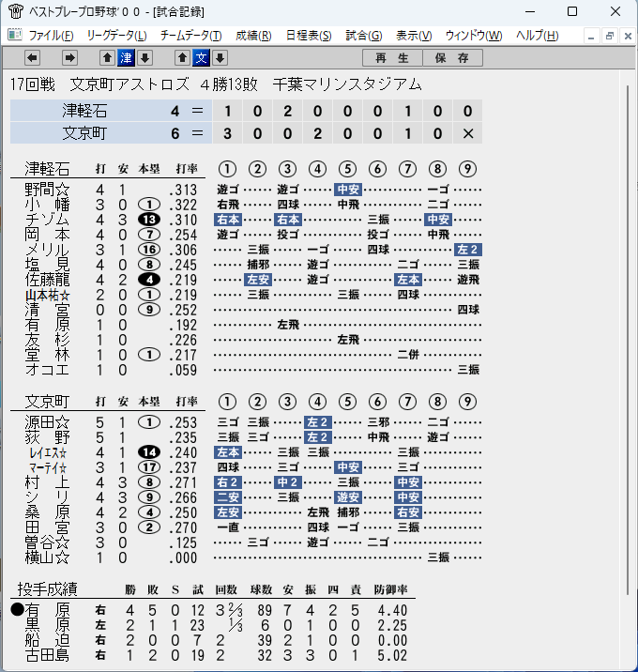
Task: Open the ファイル(F) menu
Action: click(x=51, y=35)
